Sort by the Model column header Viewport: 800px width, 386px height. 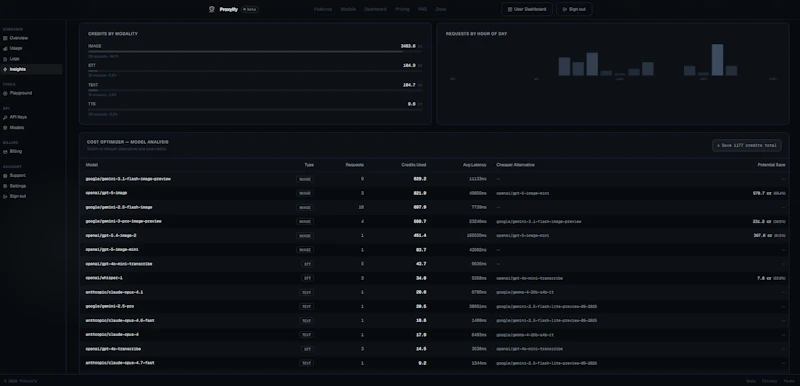[x=92, y=165]
